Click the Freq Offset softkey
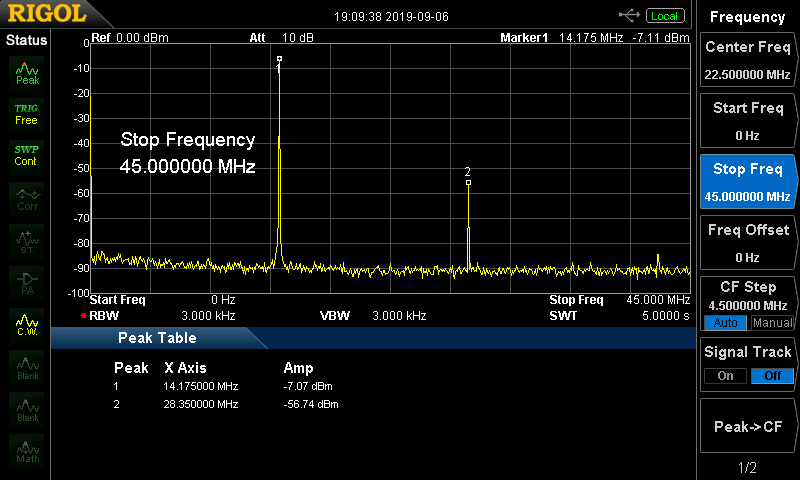The height and width of the screenshot is (480, 800). (x=747, y=242)
